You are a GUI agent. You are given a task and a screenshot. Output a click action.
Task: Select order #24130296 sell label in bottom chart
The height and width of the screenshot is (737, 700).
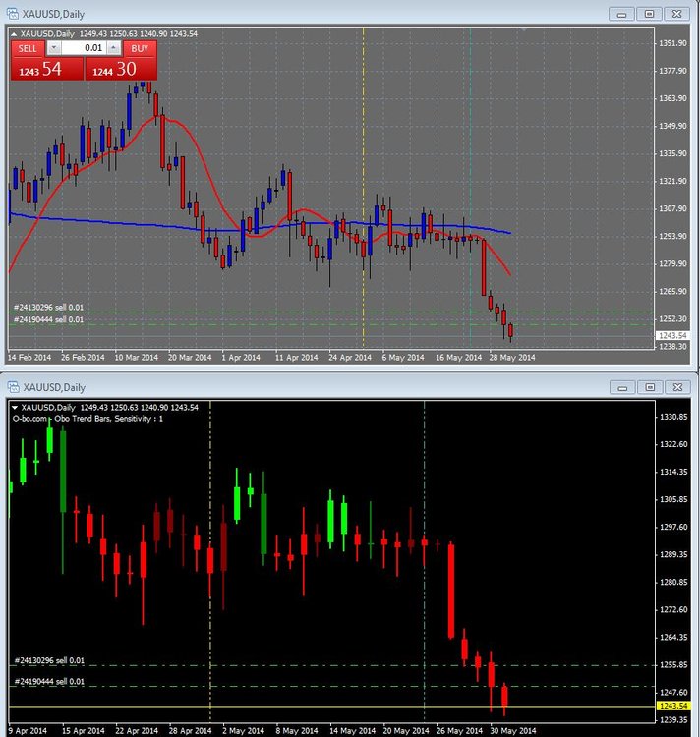(x=49, y=660)
